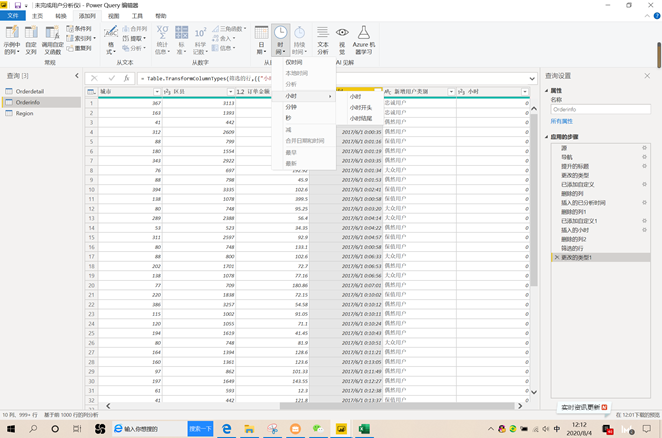Choose 分钟 from the time menu
This screenshot has height=438, width=662.
click(291, 107)
